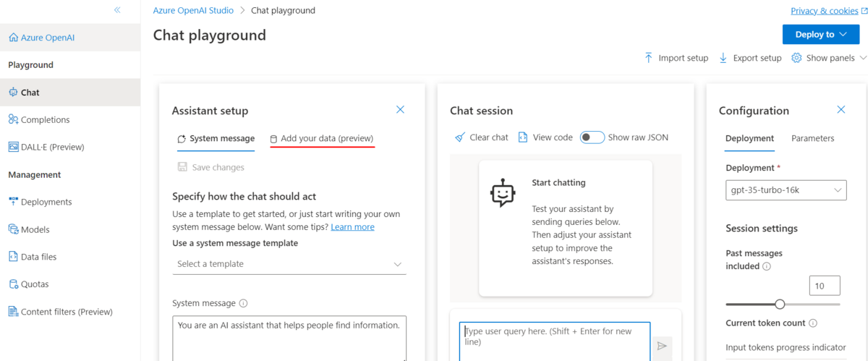Image resolution: width=868 pixels, height=361 pixels.
Task: Click the Chat icon in sidebar
Action: (x=13, y=93)
